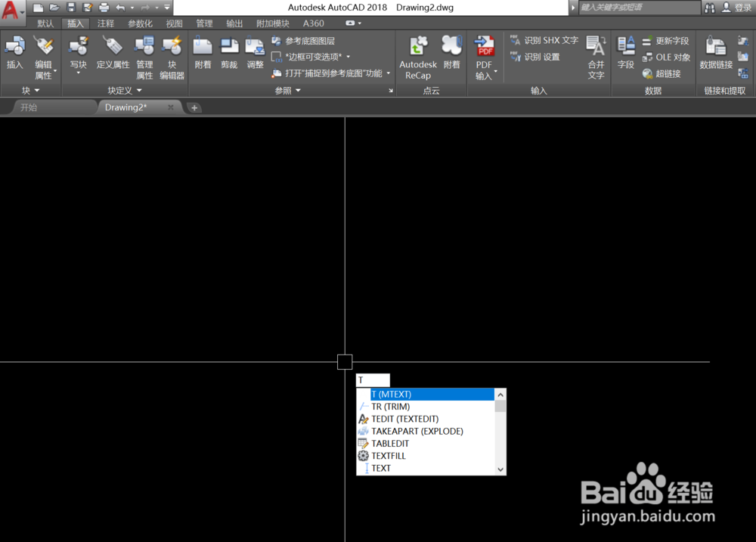Click the suggestion list scroll down arrow
The width and height of the screenshot is (756, 542).
coord(500,469)
